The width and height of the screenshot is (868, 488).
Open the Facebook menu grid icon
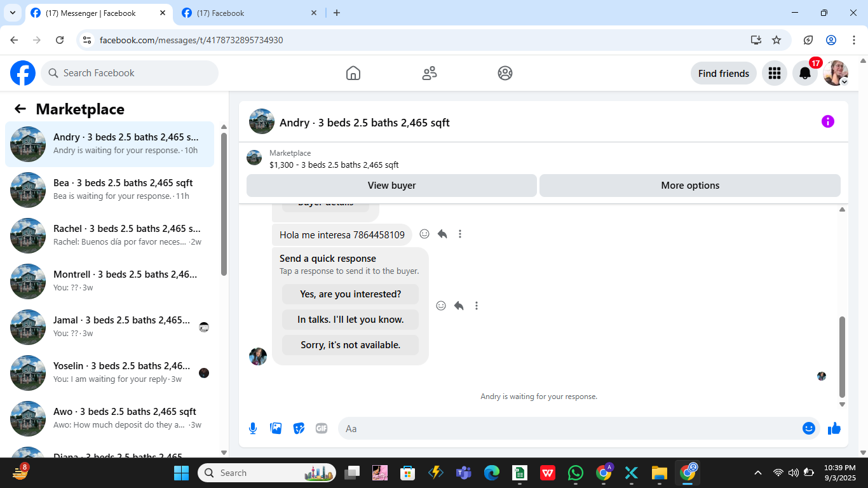774,73
